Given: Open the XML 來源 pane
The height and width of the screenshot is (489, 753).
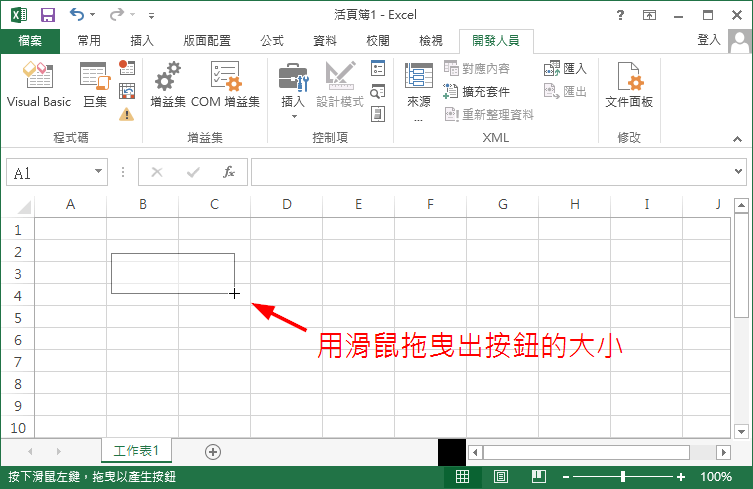Looking at the screenshot, I should coord(419,91).
